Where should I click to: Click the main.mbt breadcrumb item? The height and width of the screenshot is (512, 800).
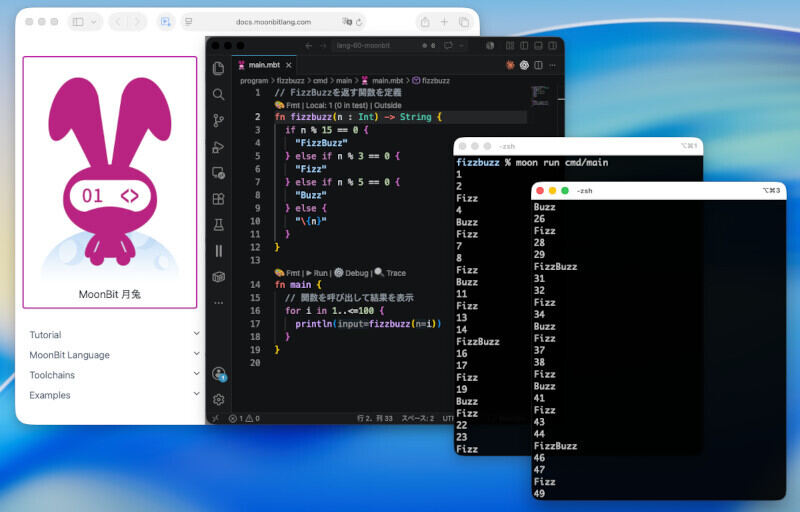[382, 81]
